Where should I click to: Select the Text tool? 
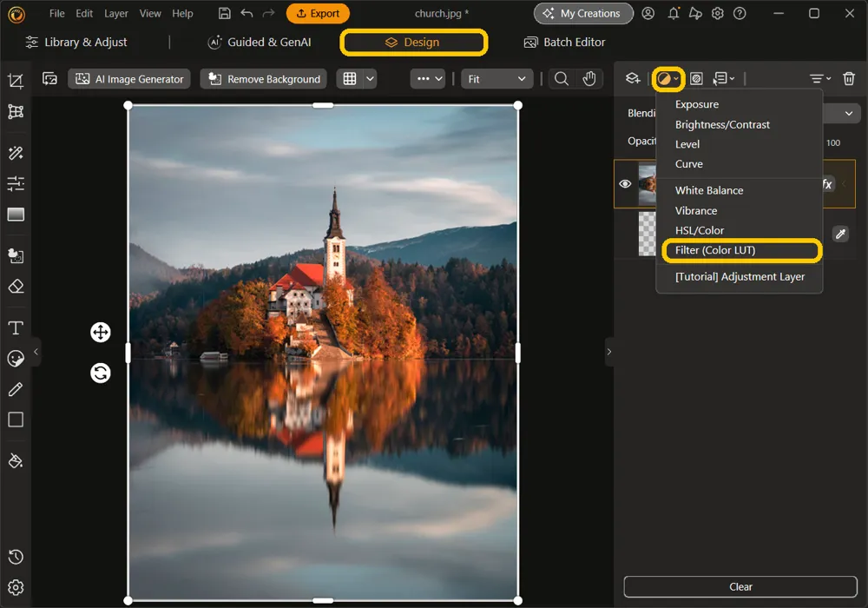16,327
